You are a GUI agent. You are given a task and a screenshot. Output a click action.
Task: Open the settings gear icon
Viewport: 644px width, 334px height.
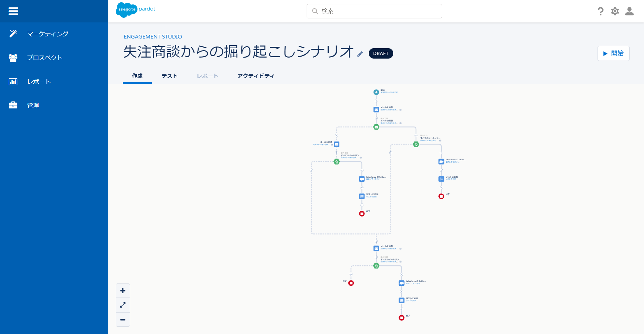coord(615,11)
